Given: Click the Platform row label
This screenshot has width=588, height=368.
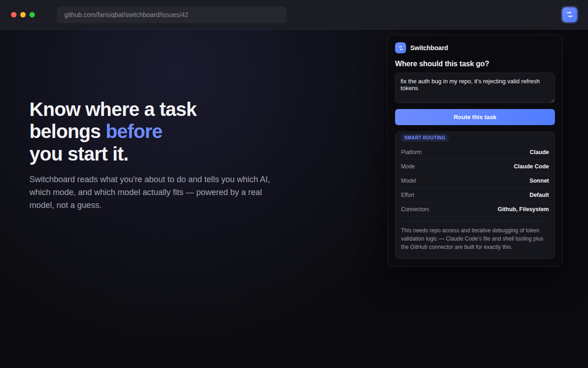Looking at the screenshot, I should click(411, 152).
